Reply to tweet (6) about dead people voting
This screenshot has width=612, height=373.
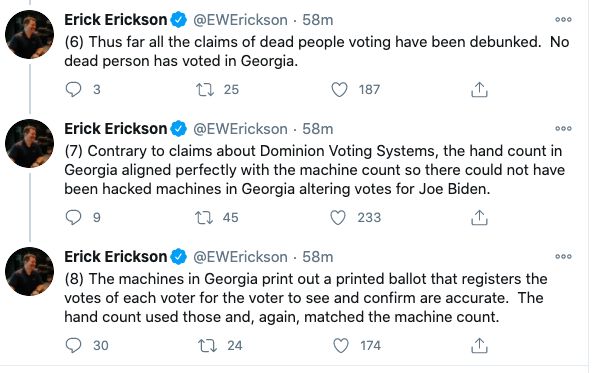73,89
